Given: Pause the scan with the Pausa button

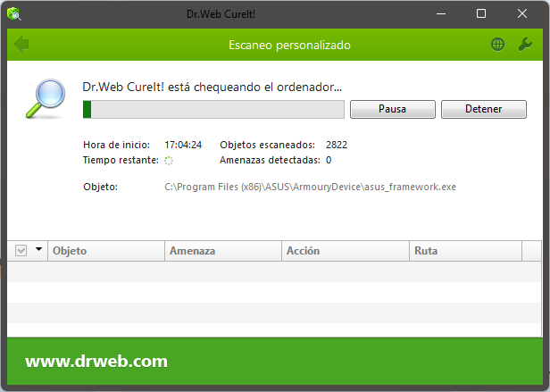Looking at the screenshot, I should (x=393, y=109).
